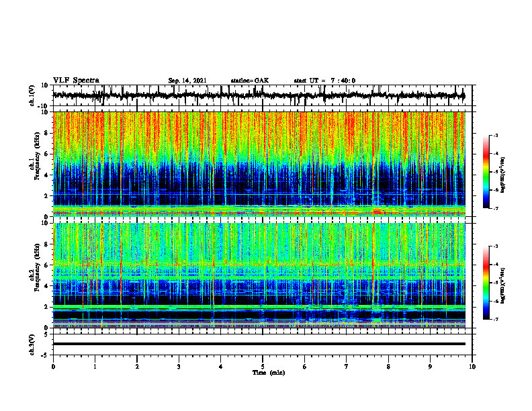The width and height of the screenshot is (532, 411).
Task: Click the "-7" label below ch.1 color bar
Action: (496, 208)
